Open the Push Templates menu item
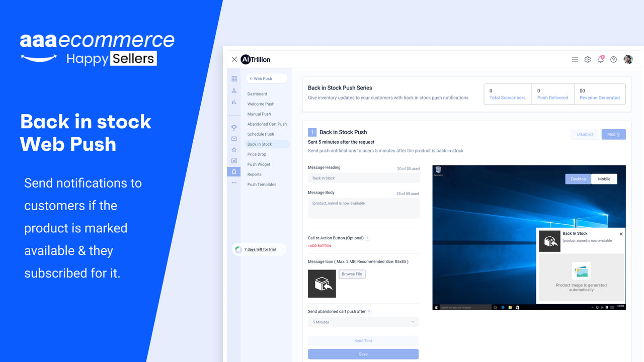Screen dimensions: 644x362 coord(262,184)
